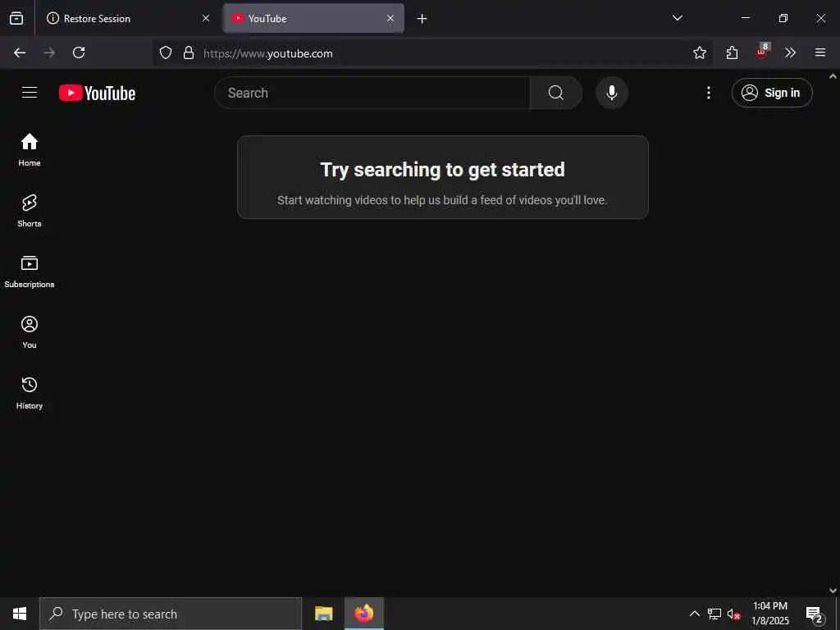This screenshot has width=840, height=630.
Task: Switch to the Restore Session tab
Action: pos(126,18)
